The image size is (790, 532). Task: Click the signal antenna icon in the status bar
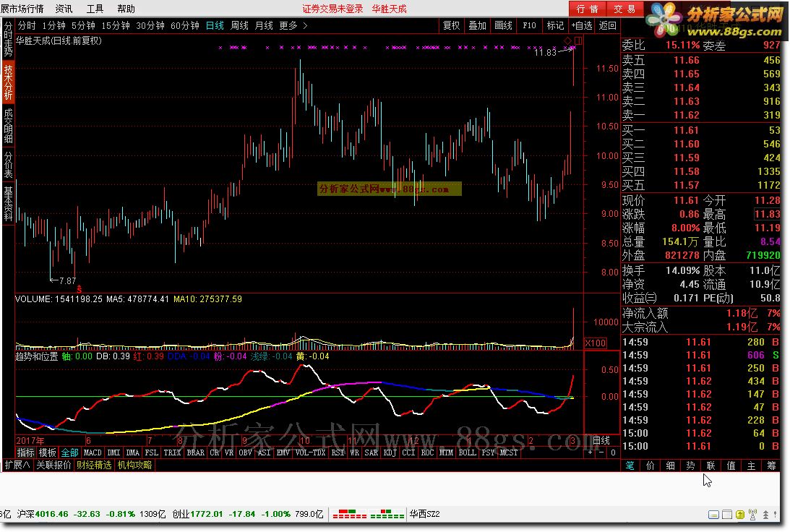click(x=752, y=515)
